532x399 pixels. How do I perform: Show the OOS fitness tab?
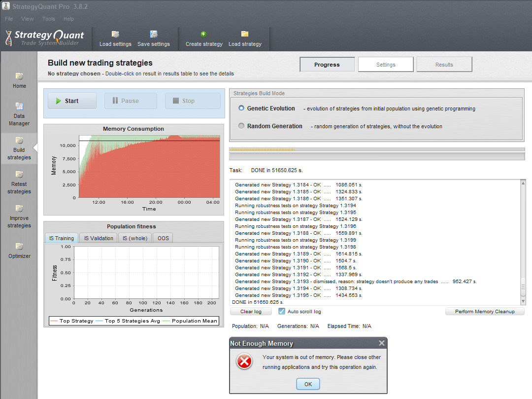point(163,238)
